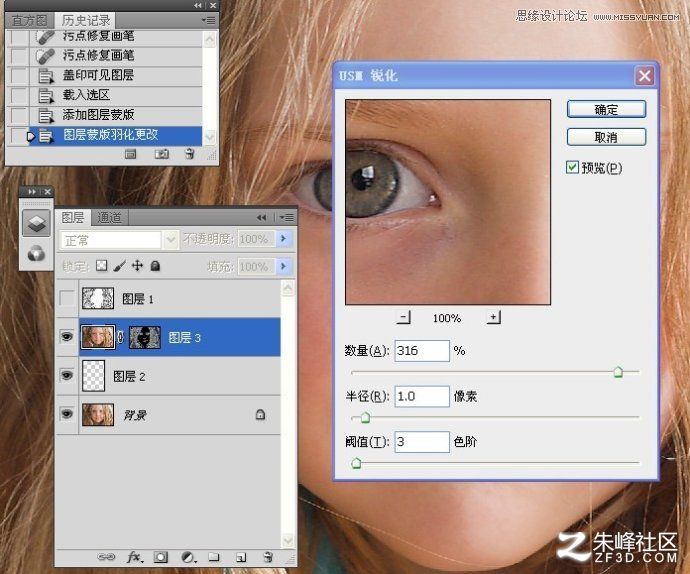Click the lock position move icon

coord(137,265)
